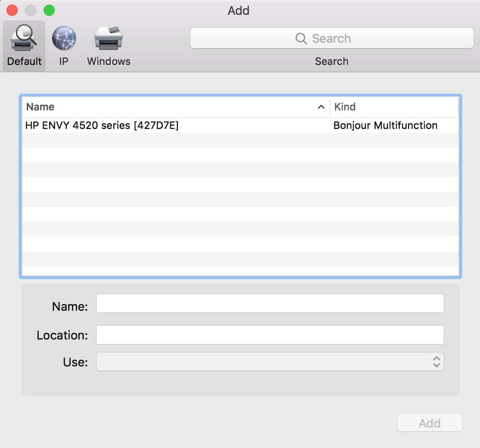Toggle the sort arrow in Name column
The image size is (480, 448).
point(321,107)
